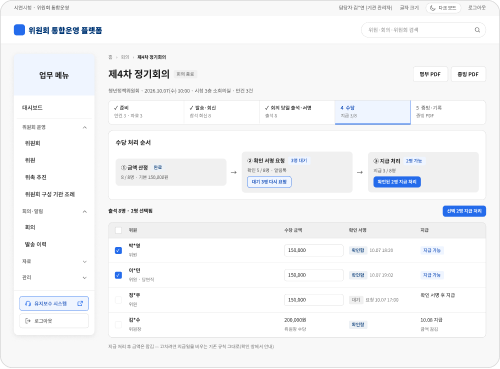Toggle the 다크 모드 button

443,8
